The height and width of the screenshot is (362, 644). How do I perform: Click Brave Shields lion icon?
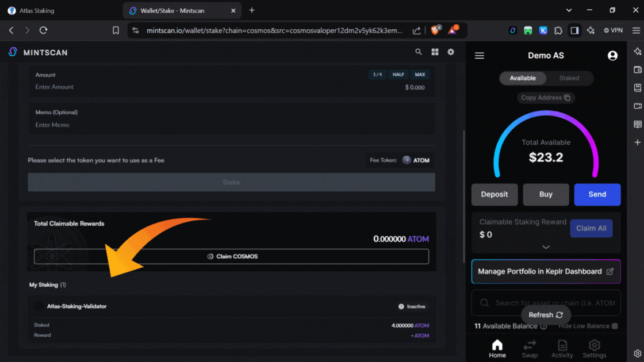point(435,30)
